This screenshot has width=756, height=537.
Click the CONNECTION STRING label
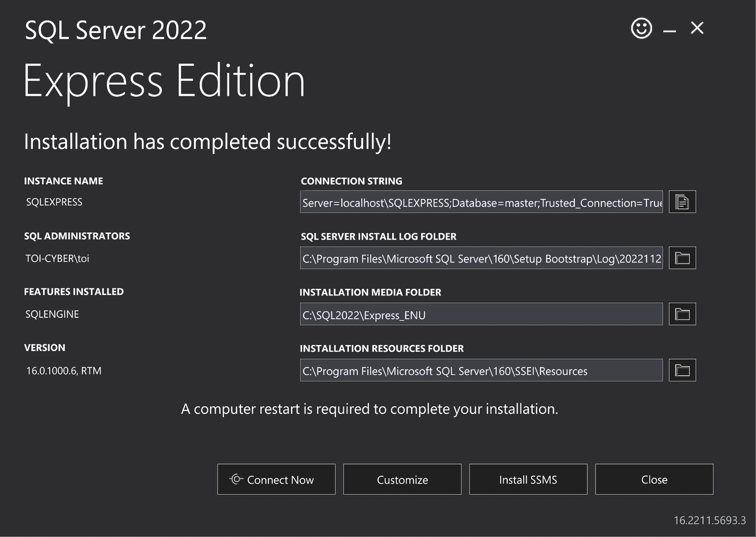tap(351, 181)
